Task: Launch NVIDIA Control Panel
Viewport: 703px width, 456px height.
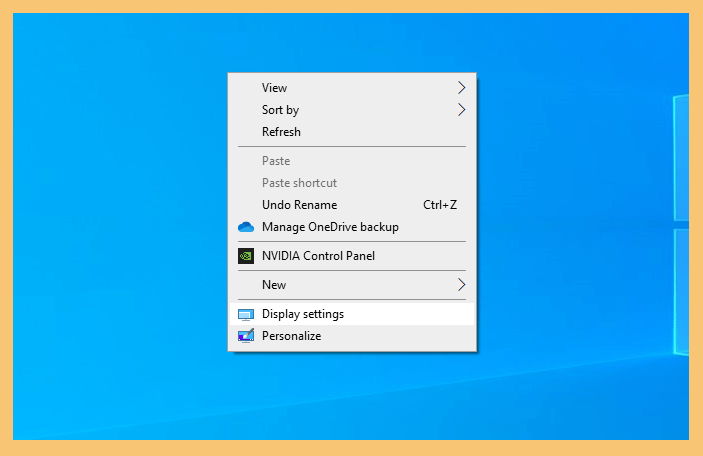Action: click(x=352, y=256)
